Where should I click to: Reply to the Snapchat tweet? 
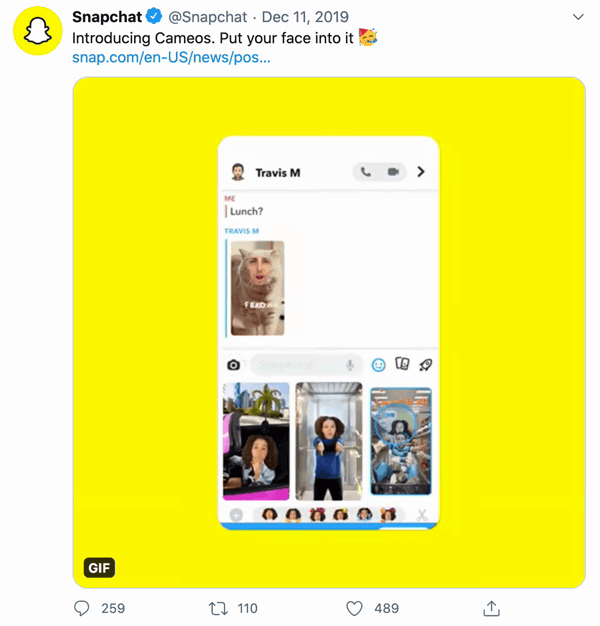click(83, 608)
